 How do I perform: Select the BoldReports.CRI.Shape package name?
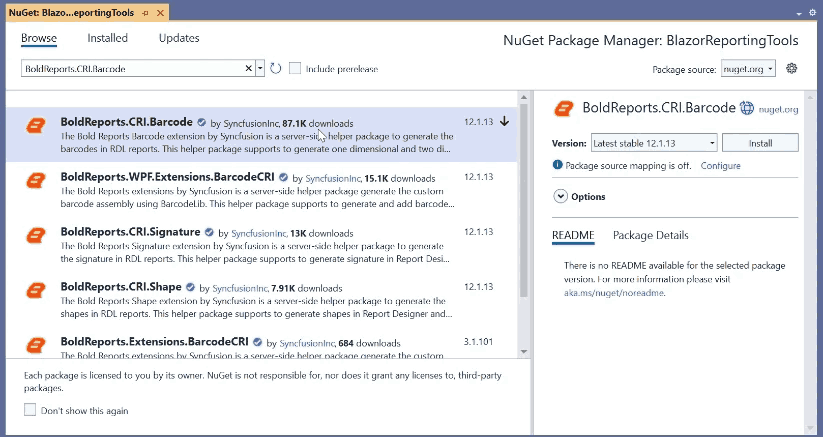tap(121, 286)
